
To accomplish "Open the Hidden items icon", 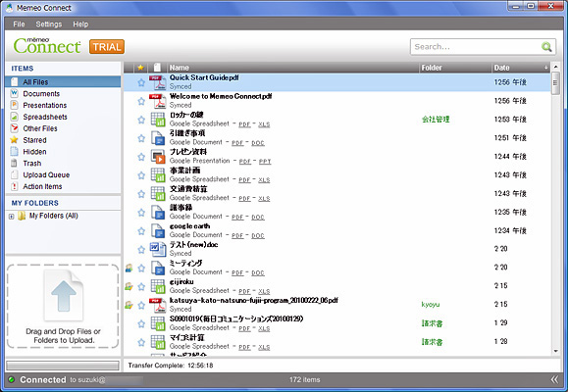I will (14, 151).
